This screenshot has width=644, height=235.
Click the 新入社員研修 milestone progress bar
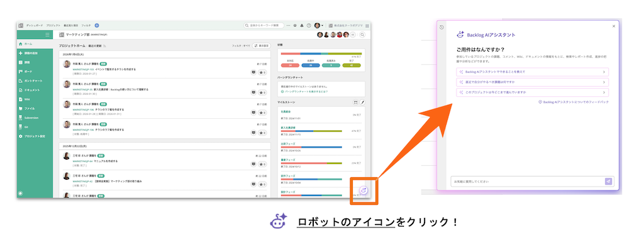pos(311,131)
